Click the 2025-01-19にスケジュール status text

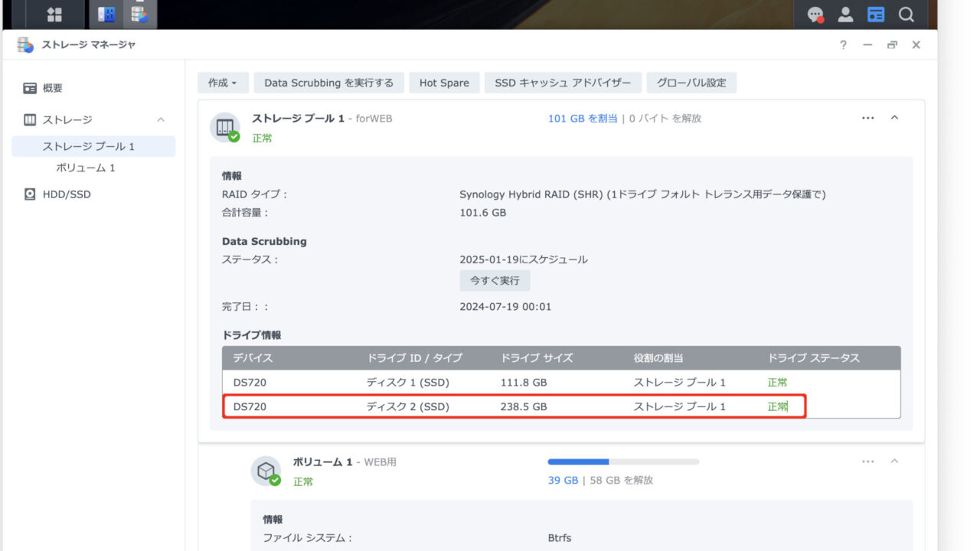coord(524,259)
